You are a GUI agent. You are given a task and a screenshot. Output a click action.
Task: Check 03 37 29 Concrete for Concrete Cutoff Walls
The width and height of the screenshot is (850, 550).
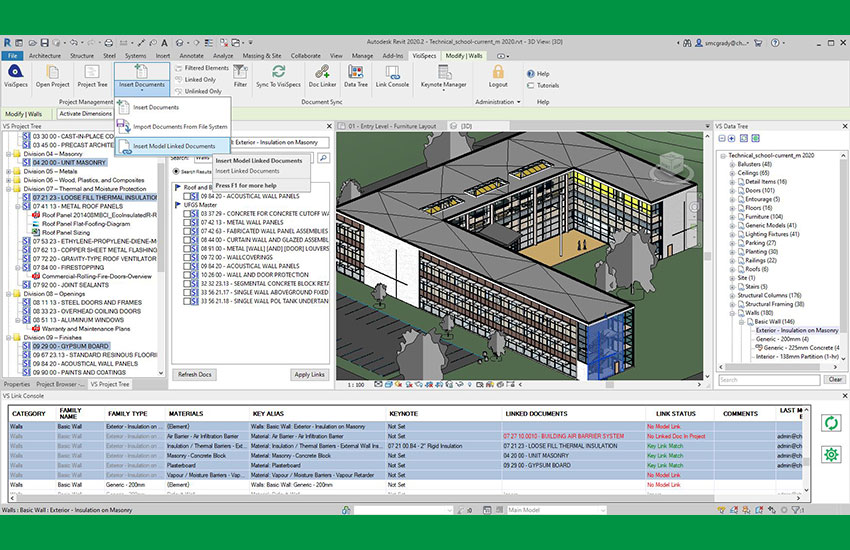pos(186,213)
